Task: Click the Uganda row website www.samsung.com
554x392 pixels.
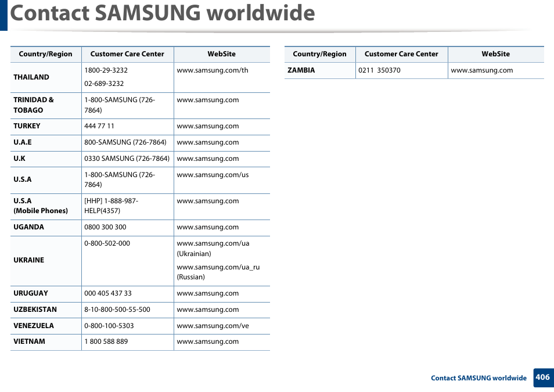Action: pyautogui.click(x=208, y=227)
